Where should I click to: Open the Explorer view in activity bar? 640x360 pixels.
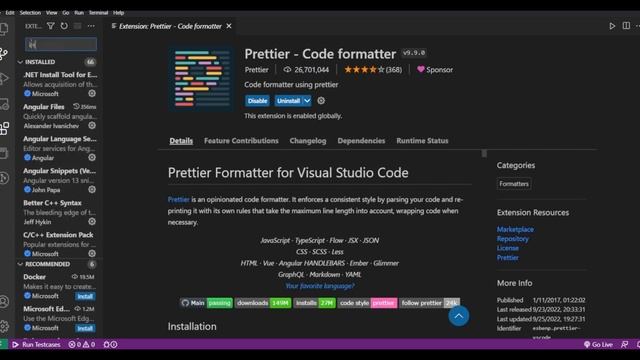coord(4,29)
